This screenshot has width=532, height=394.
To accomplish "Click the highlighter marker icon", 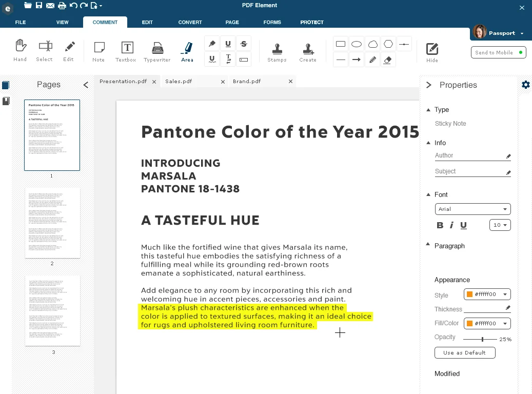I will tap(212, 44).
